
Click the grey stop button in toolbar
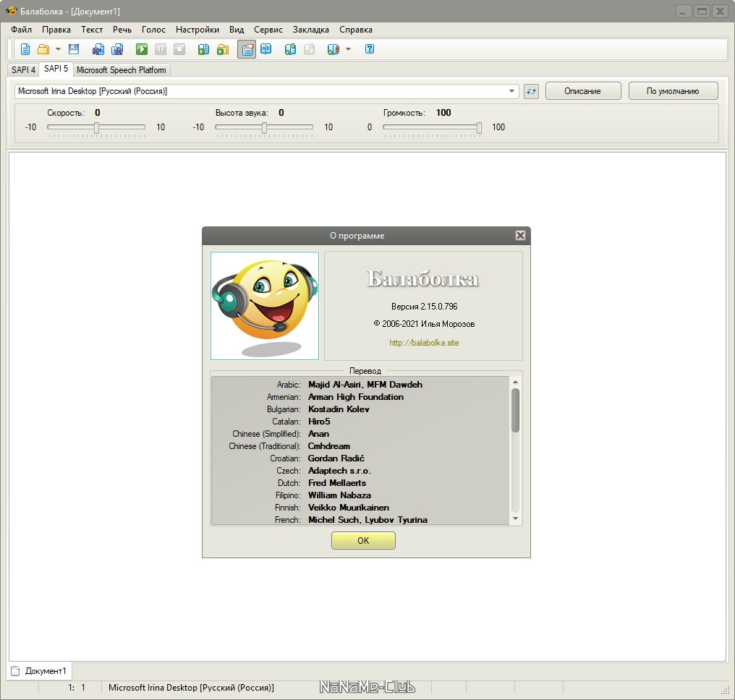tap(179, 49)
